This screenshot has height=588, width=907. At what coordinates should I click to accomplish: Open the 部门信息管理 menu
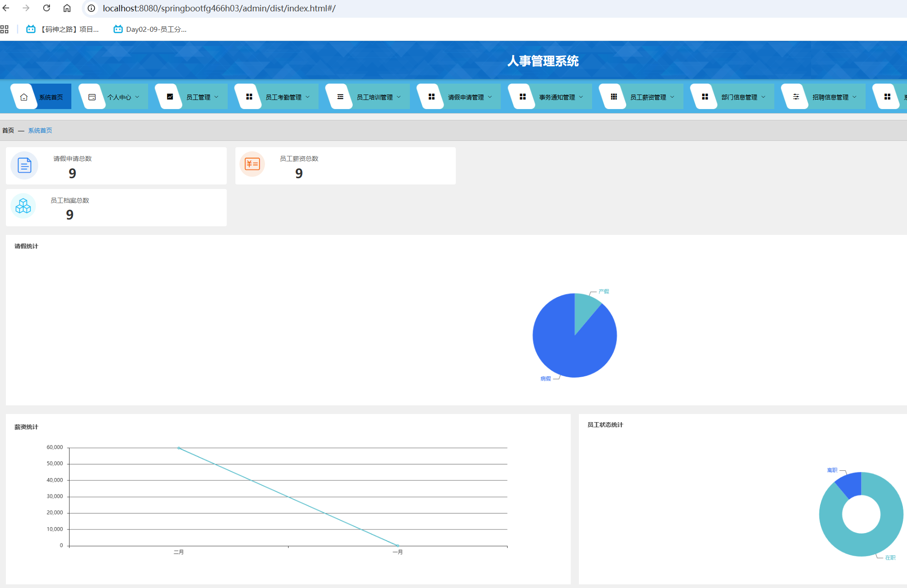739,97
